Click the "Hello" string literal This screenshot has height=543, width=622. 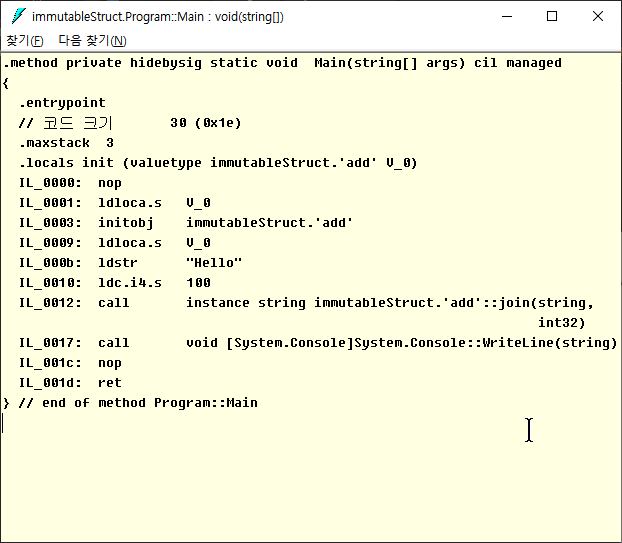click(x=214, y=263)
